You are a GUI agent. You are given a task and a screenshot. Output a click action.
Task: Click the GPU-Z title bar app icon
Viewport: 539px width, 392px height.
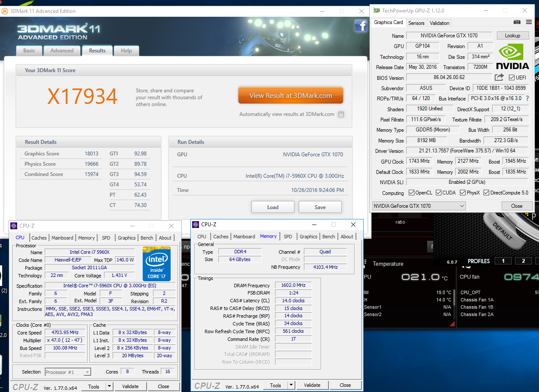(377, 10)
